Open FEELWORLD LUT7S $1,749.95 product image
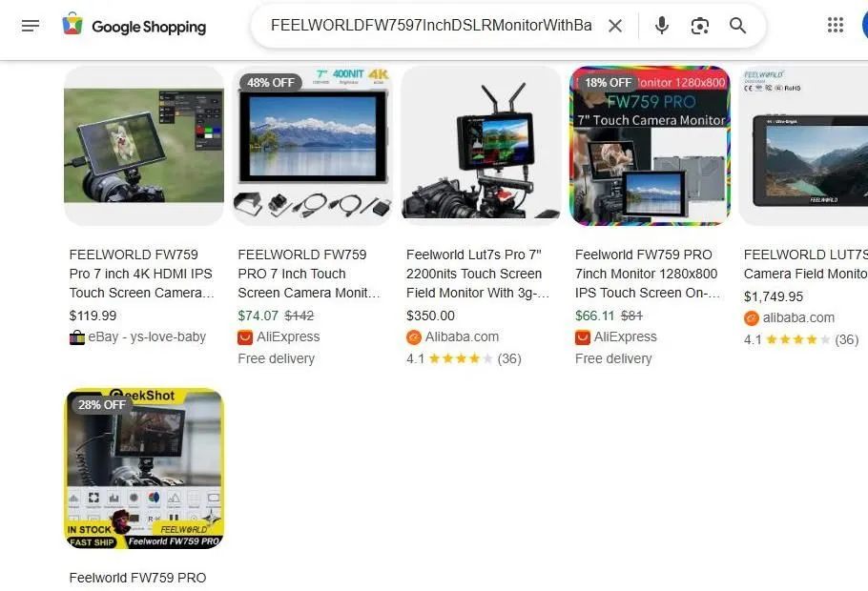 [x=804, y=146]
